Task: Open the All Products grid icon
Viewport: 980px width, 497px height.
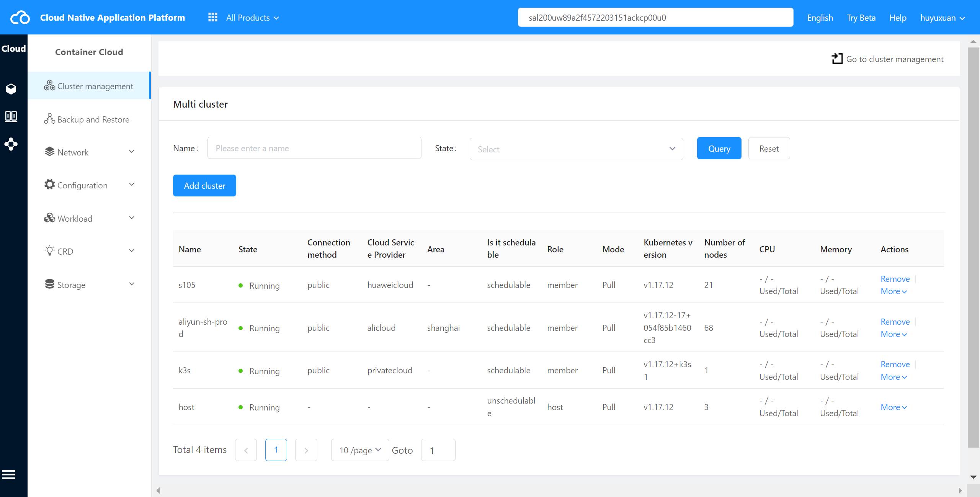Action: point(213,17)
